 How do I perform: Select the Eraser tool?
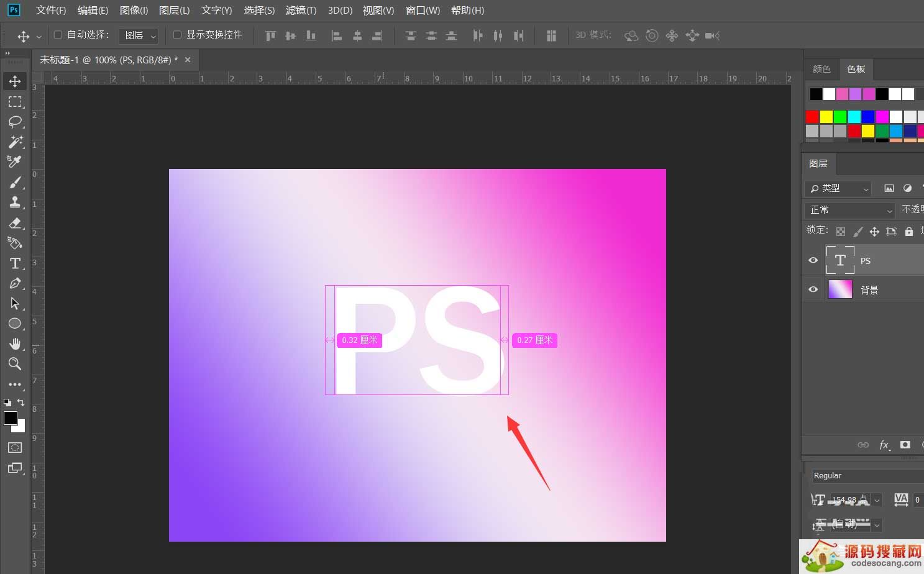15,223
